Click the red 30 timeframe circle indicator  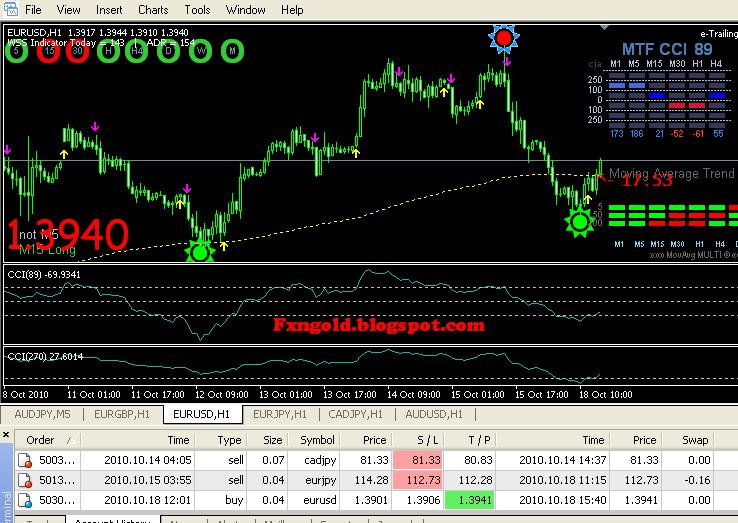tap(77, 51)
